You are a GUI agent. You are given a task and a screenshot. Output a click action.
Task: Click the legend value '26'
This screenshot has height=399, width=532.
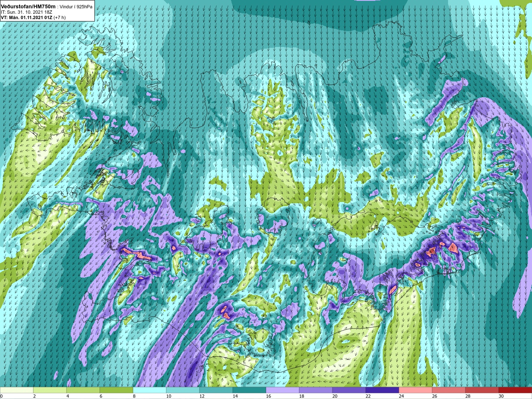[435, 396]
